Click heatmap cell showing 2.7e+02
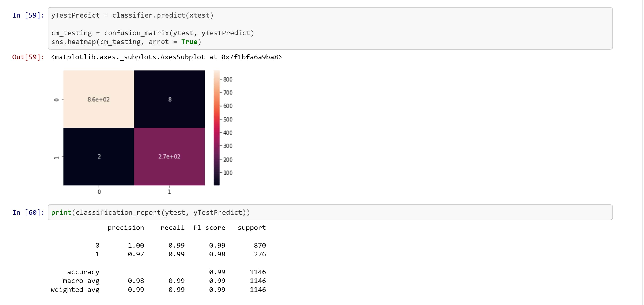The width and height of the screenshot is (644, 305). click(x=169, y=157)
